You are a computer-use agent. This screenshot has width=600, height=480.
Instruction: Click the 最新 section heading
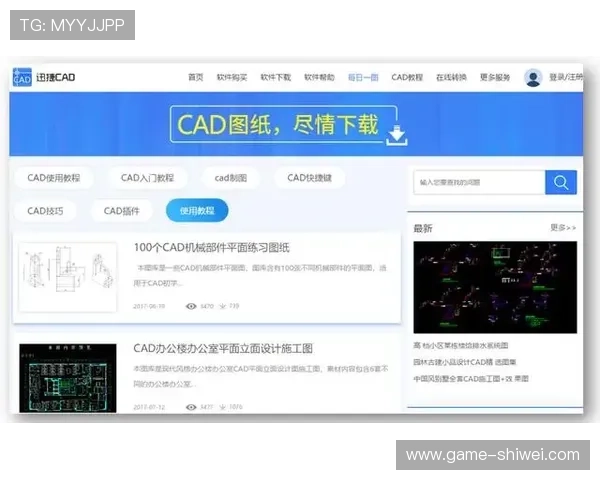point(423,229)
